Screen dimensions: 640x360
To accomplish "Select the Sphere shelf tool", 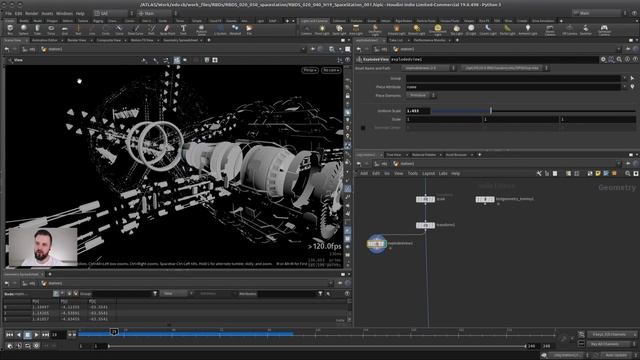I will [24, 29].
